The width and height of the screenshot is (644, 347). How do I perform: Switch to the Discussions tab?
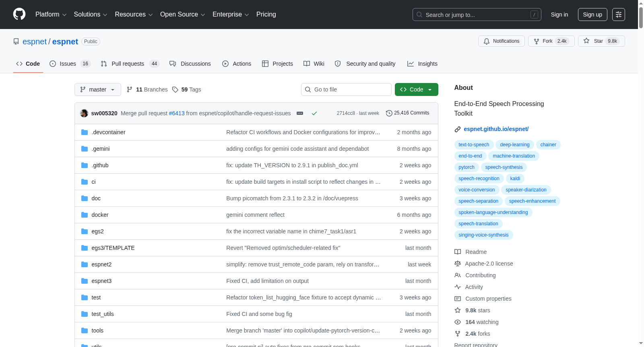190,64
